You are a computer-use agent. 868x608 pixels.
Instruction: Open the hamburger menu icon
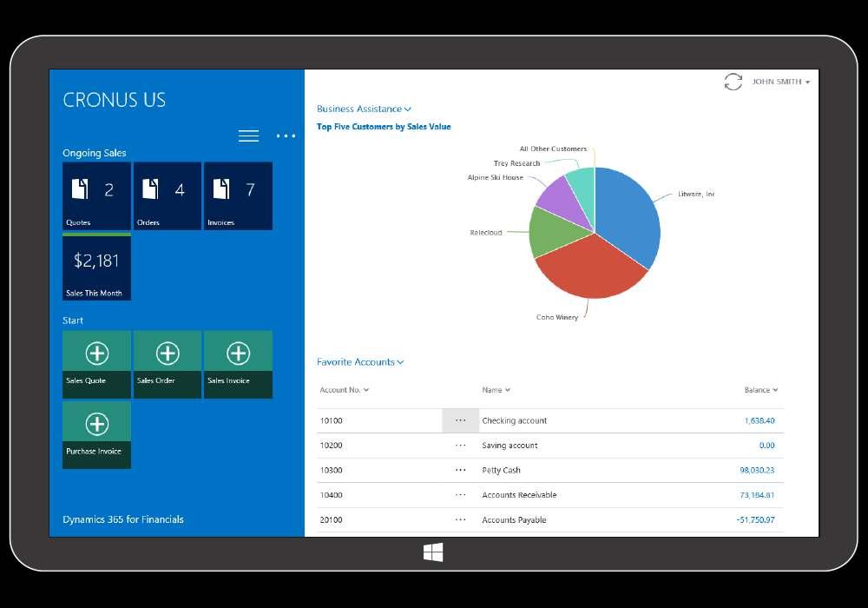click(x=248, y=135)
